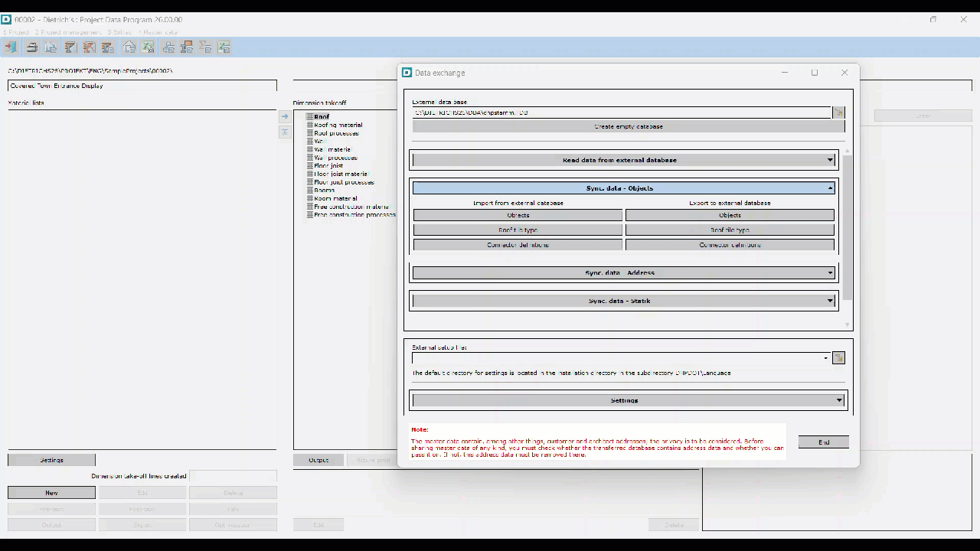Click the sigma sum list toolbar icon
This screenshot has width=980, height=551.
(x=205, y=47)
